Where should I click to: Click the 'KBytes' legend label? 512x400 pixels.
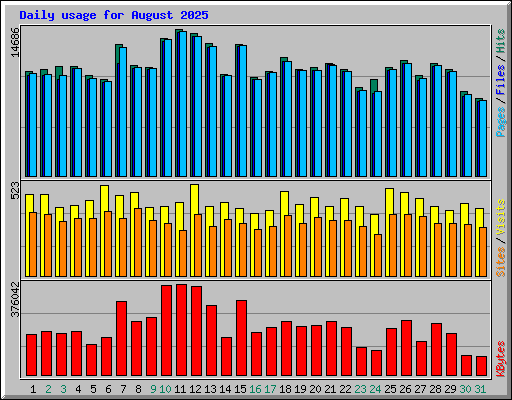click(501, 359)
